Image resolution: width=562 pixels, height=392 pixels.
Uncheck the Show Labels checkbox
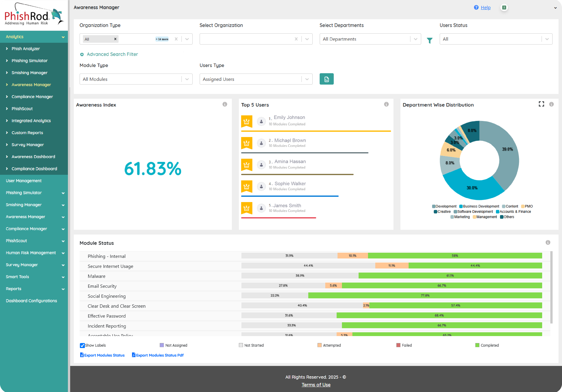(82, 345)
